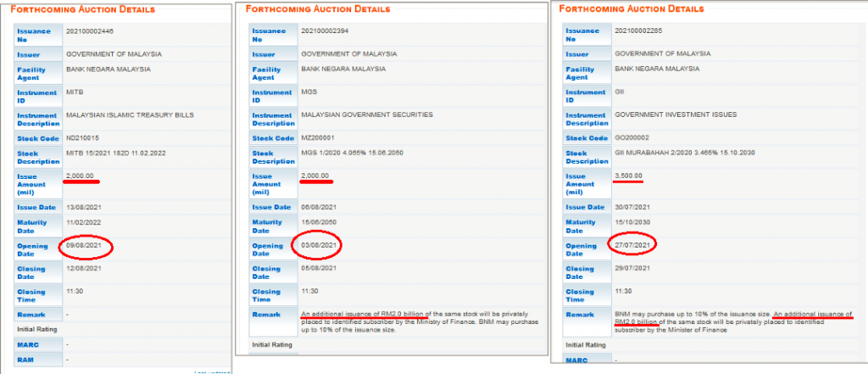868x374 pixels.
Task: Click opening date 03/08/2021
Action: click(319, 245)
